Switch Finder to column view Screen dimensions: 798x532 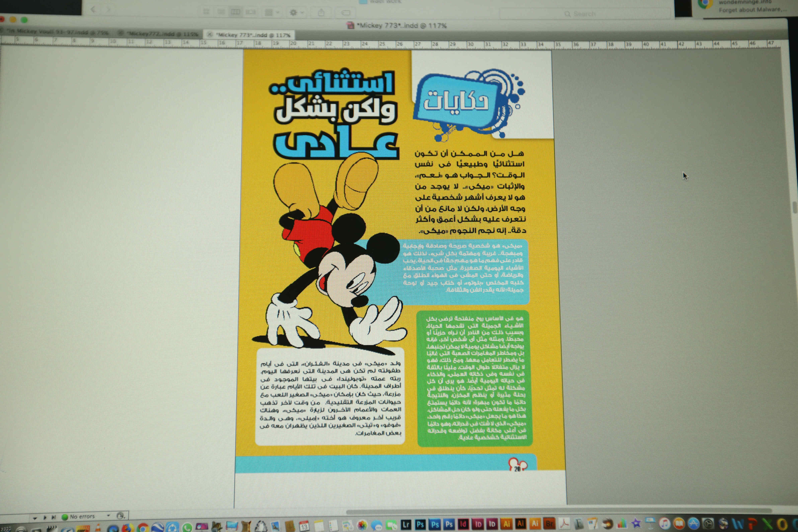235,12
